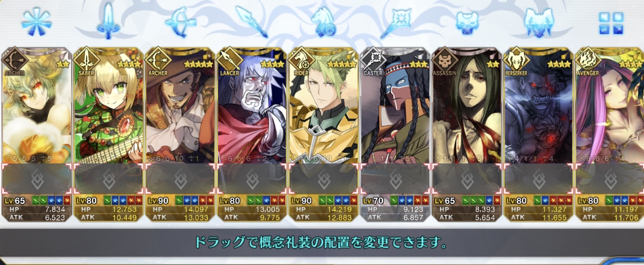This screenshot has width=644, height=265.
Task: Select the Lancer servant card with red cape
Action: click(251, 134)
